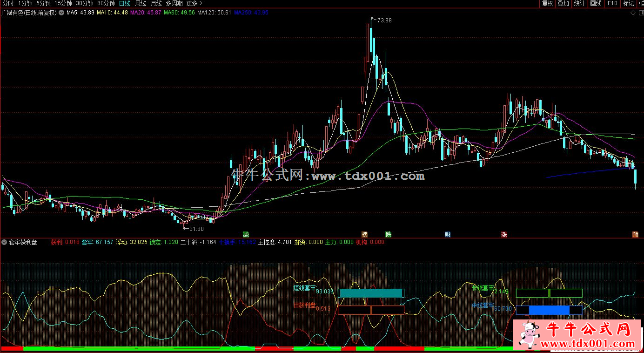Click the 财 event marker
This screenshot has width=644, height=353.
pyautogui.click(x=448, y=234)
